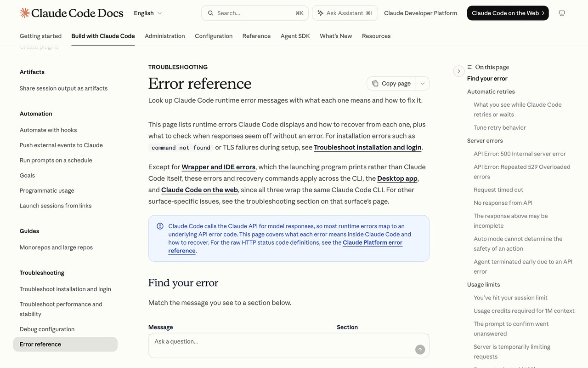Image resolution: width=588 pixels, height=368 pixels.
Task: Go to the Configuration tab
Action: coord(214,36)
